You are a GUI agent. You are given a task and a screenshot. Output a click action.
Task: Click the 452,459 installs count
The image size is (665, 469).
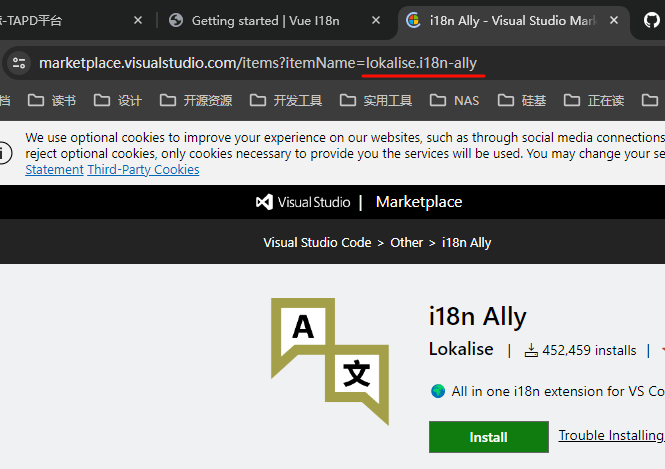589,350
